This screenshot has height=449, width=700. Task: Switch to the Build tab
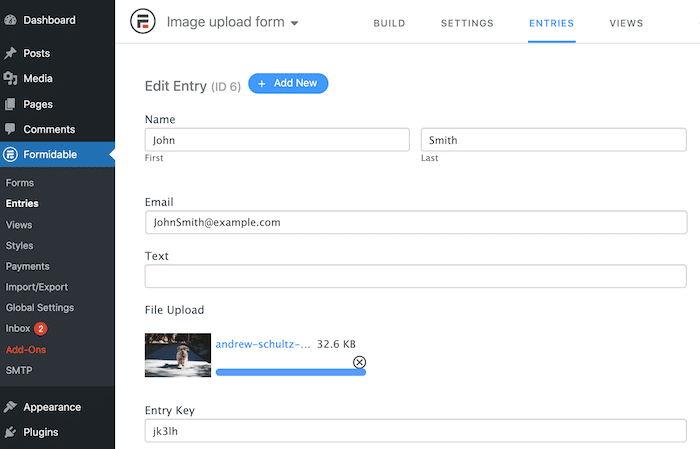coord(389,23)
